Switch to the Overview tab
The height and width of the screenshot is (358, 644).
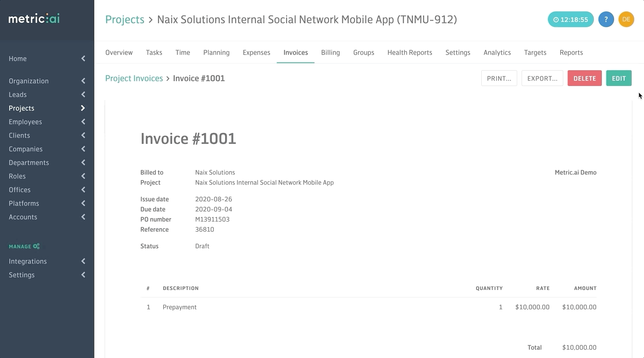coord(119,52)
